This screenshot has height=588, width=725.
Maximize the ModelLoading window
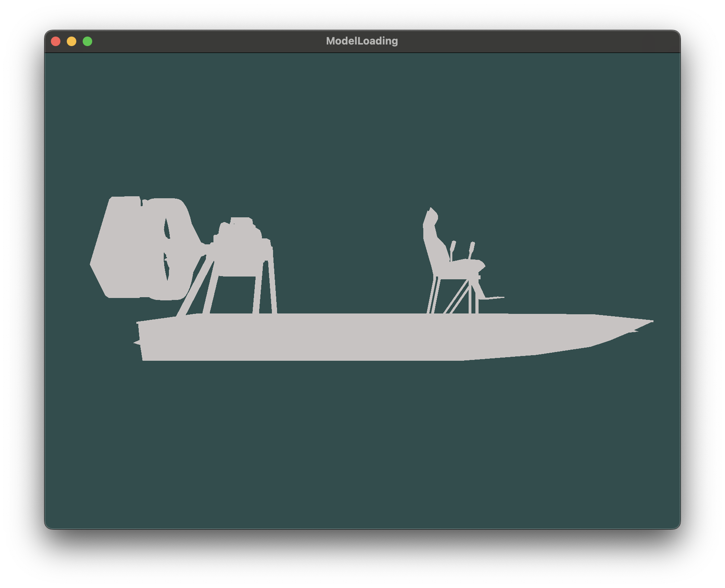87,41
